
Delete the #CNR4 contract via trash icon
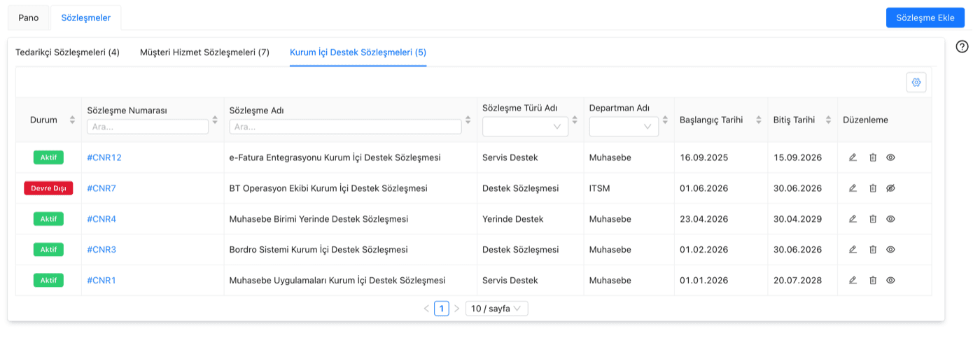[872, 219]
